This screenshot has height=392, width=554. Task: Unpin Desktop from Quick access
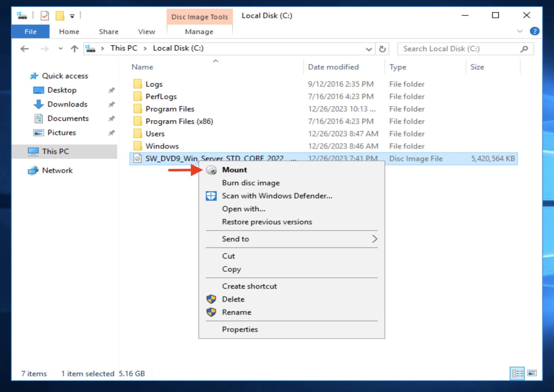tap(112, 90)
